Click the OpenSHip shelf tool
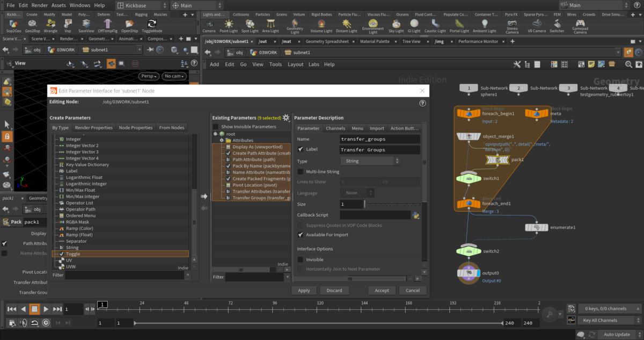644x340 pixels. tap(130, 25)
